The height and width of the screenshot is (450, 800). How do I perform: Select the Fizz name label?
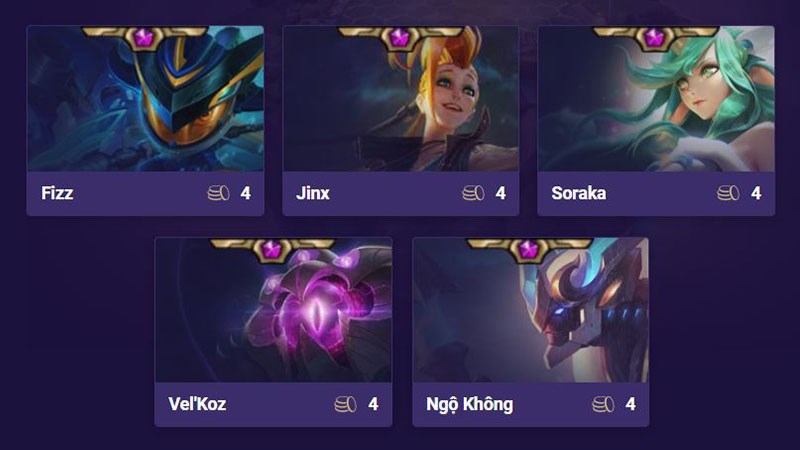[57, 193]
